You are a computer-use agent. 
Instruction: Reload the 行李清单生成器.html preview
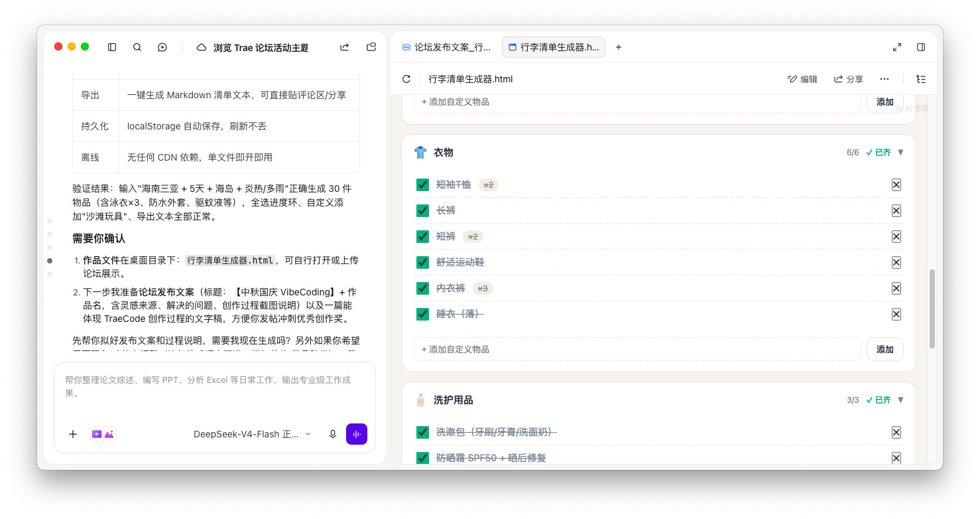[x=406, y=79]
